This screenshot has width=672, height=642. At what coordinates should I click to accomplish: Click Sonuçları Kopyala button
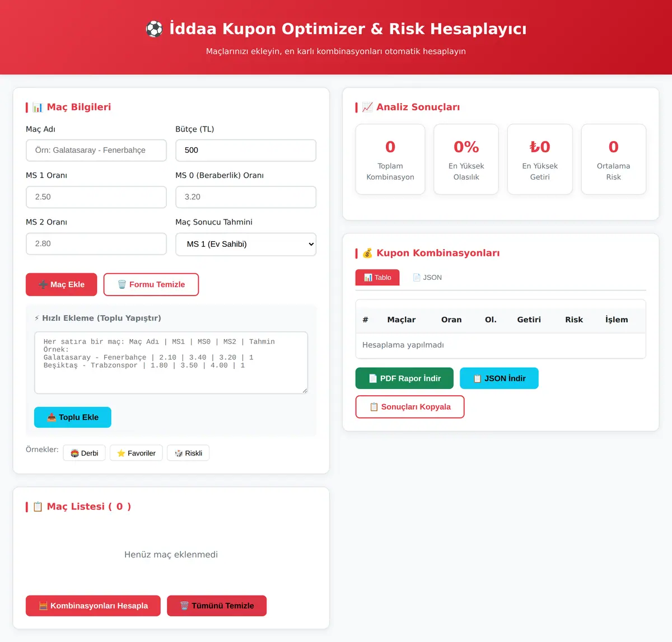point(410,407)
